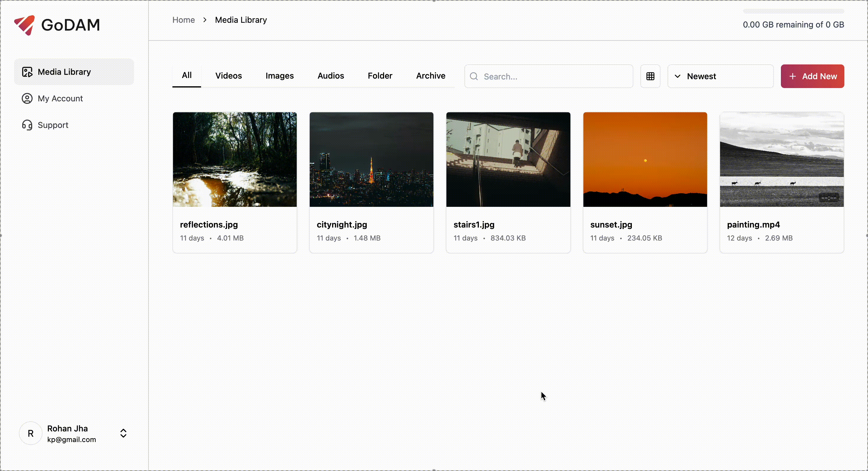The height and width of the screenshot is (471, 868).
Task: Click the breadcrumb chevron separator
Action: click(205, 20)
